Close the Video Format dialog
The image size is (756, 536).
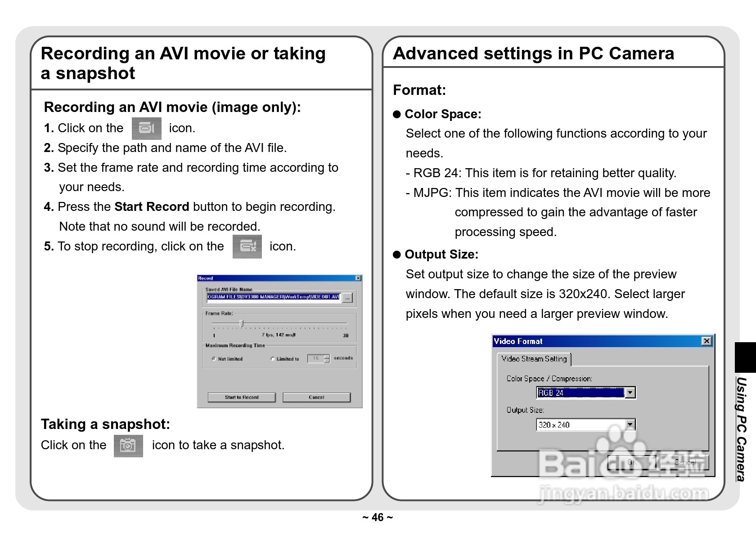(x=706, y=341)
